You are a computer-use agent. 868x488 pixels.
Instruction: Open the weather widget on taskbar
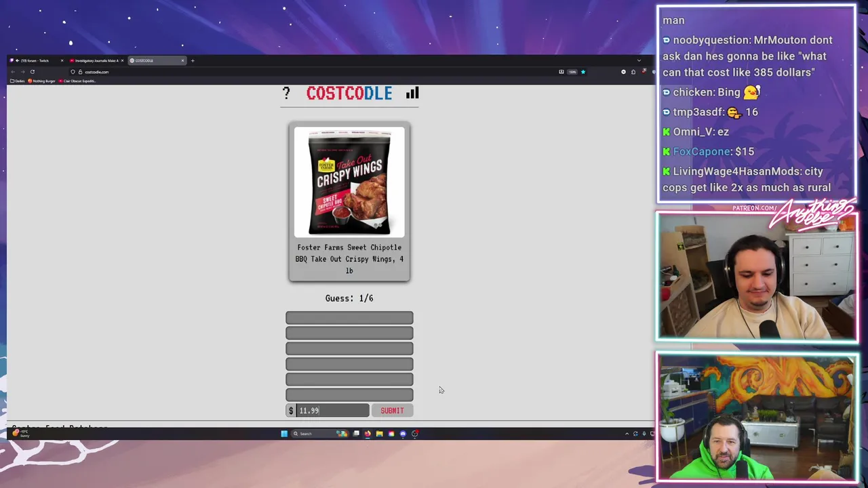(22, 434)
